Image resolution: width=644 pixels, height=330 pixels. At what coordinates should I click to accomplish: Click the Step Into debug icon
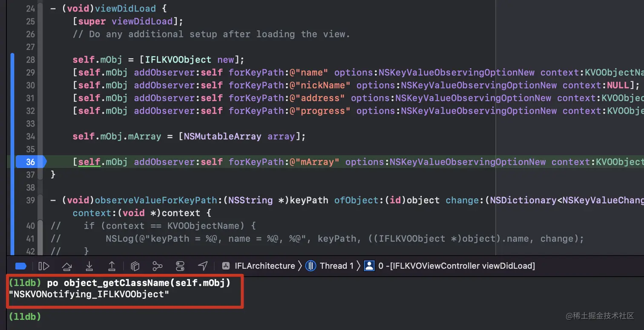pyautogui.click(x=89, y=266)
